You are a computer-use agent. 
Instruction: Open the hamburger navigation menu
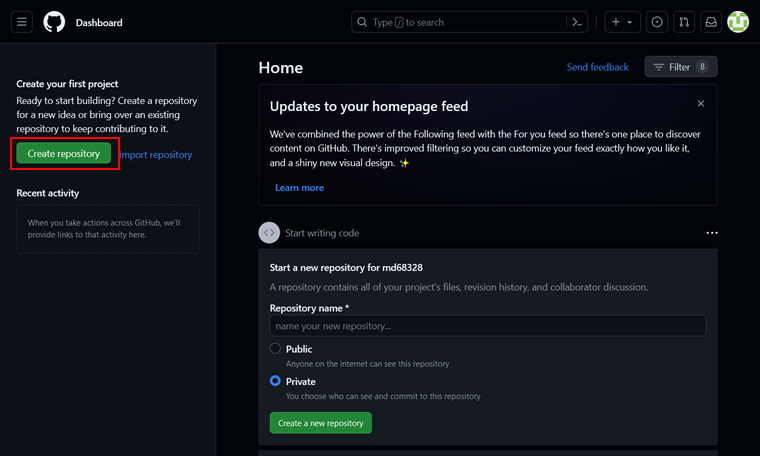[23, 22]
